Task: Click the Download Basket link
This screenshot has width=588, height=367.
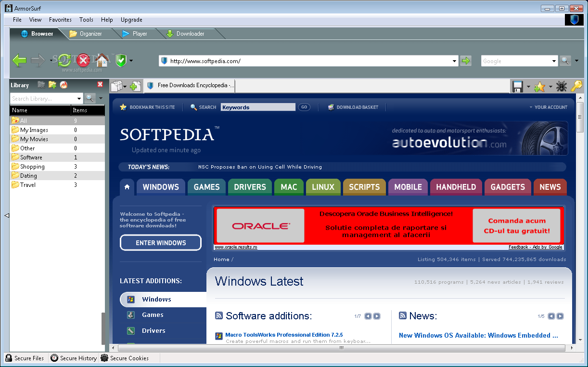Action: pos(353,107)
